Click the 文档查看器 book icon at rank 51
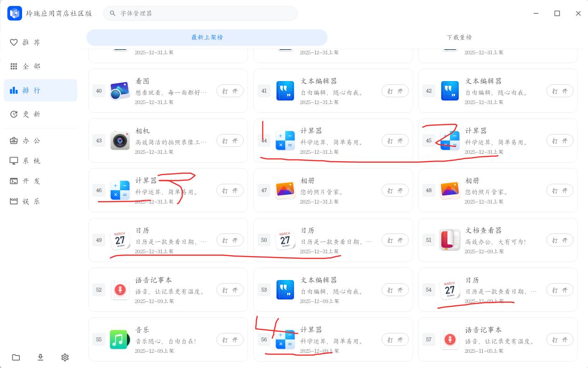This screenshot has width=588, height=368. (x=450, y=240)
